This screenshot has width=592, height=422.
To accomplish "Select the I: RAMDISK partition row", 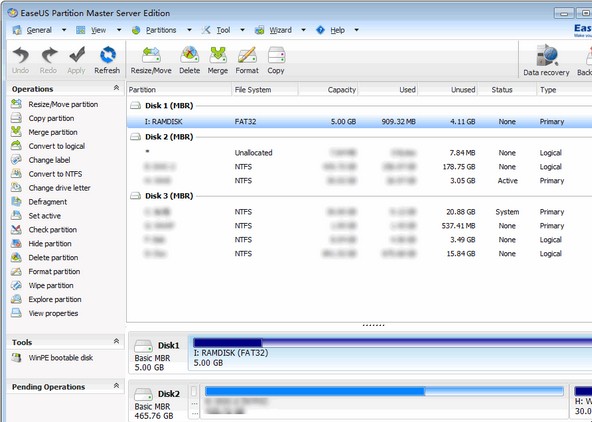I will coord(359,122).
